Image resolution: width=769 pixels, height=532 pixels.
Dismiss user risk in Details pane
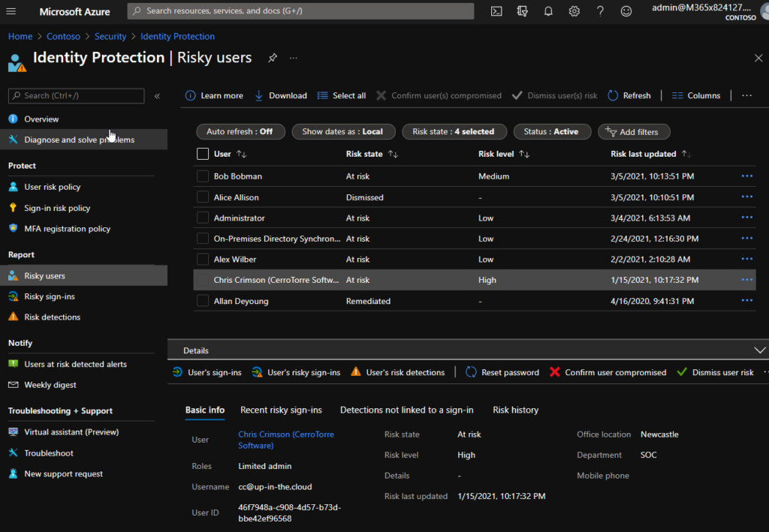coord(715,371)
